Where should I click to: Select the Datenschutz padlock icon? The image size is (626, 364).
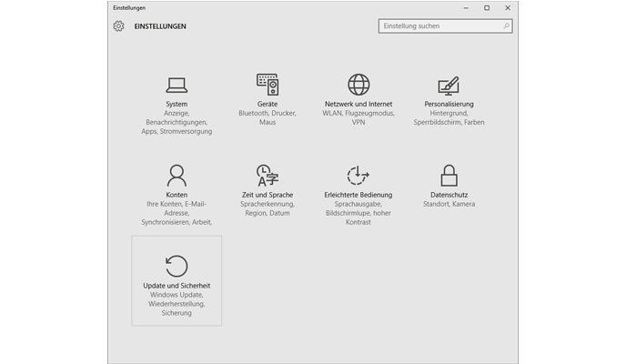[449, 175]
